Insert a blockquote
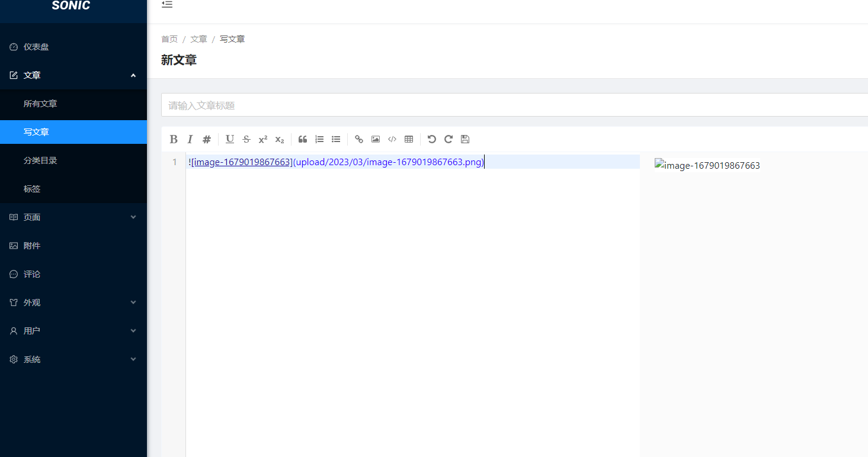The image size is (868, 457). [302, 139]
